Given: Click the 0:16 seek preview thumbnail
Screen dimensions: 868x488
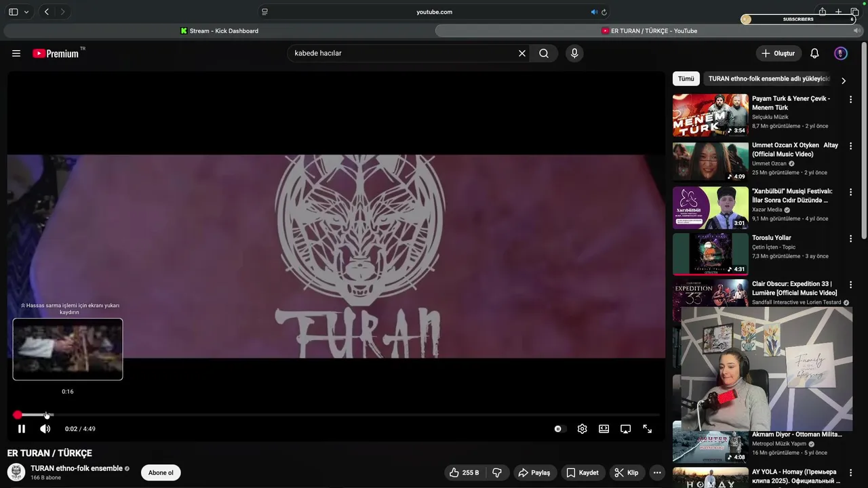Looking at the screenshot, I should pos(68,349).
